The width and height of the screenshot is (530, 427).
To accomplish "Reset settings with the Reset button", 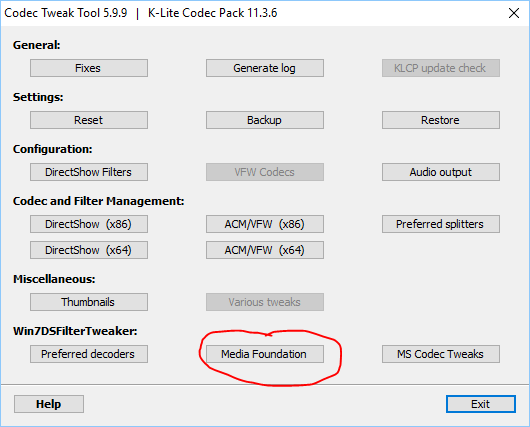I will 89,120.
